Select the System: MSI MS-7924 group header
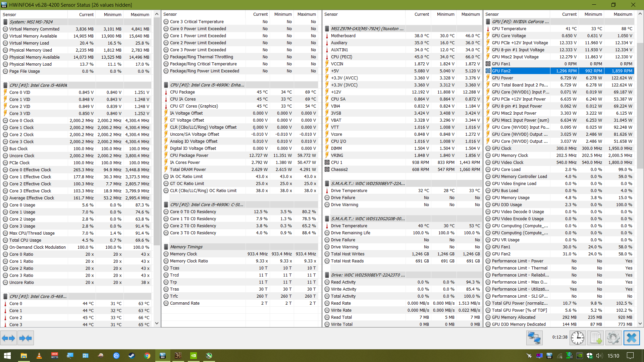644x362 pixels. (x=31, y=22)
